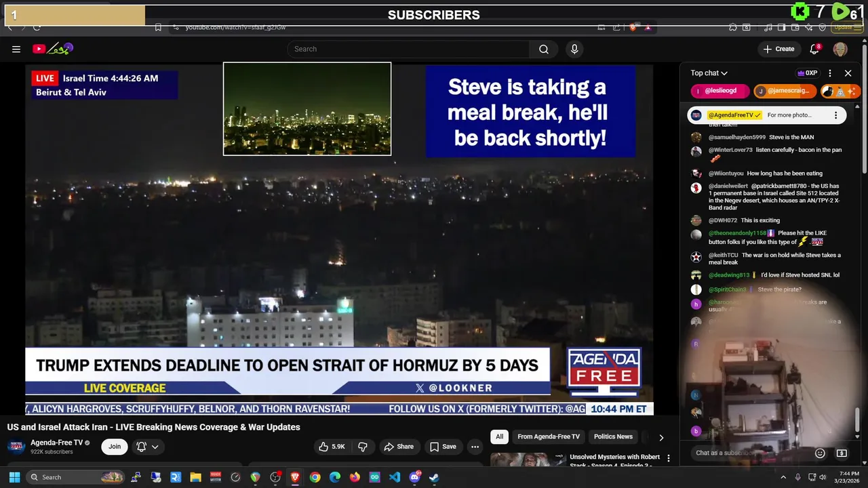This screenshot has width=868, height=488.
Task: Open Google Chrome on the taskbar
Action: click(x=315, y=477)
